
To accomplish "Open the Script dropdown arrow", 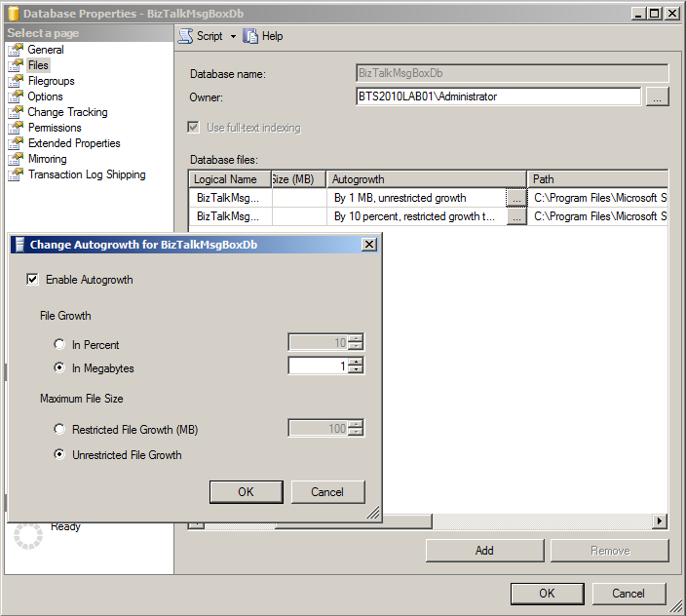I will [233, 36].
